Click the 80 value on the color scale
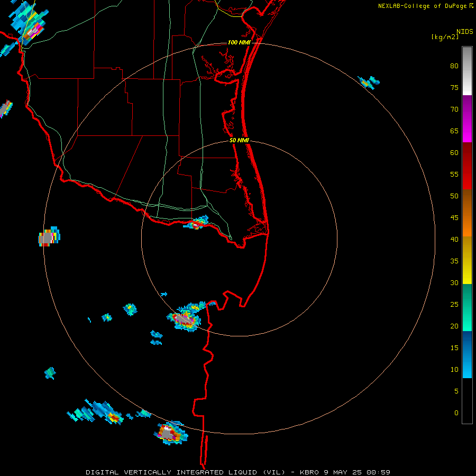The image size is (476, 476). [454, 66]
